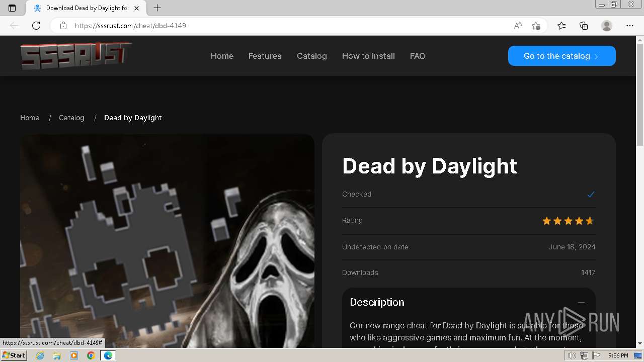Open the Favorites list
The image size is (644, 362).
coord(561,26)
